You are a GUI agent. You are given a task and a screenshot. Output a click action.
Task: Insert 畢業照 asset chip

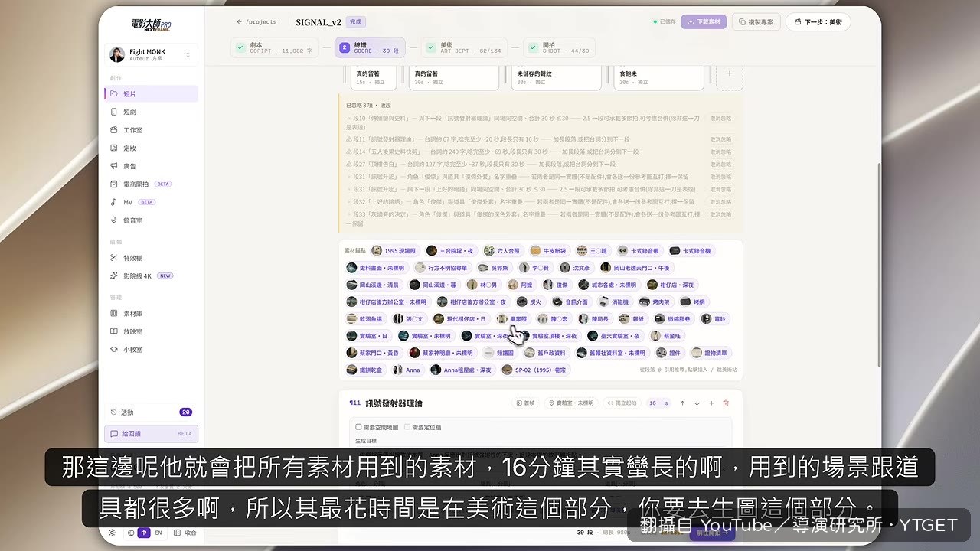(x=513, y=318)
